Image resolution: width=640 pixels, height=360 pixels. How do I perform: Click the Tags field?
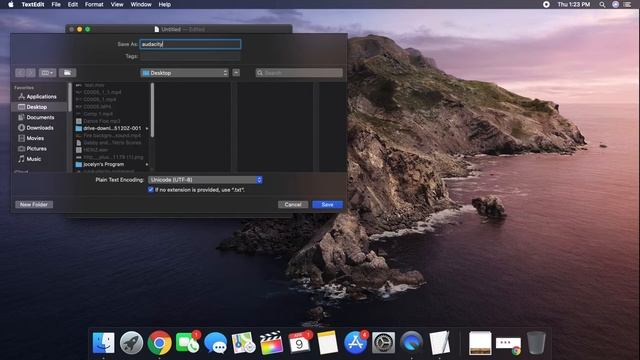pos(190,56)
